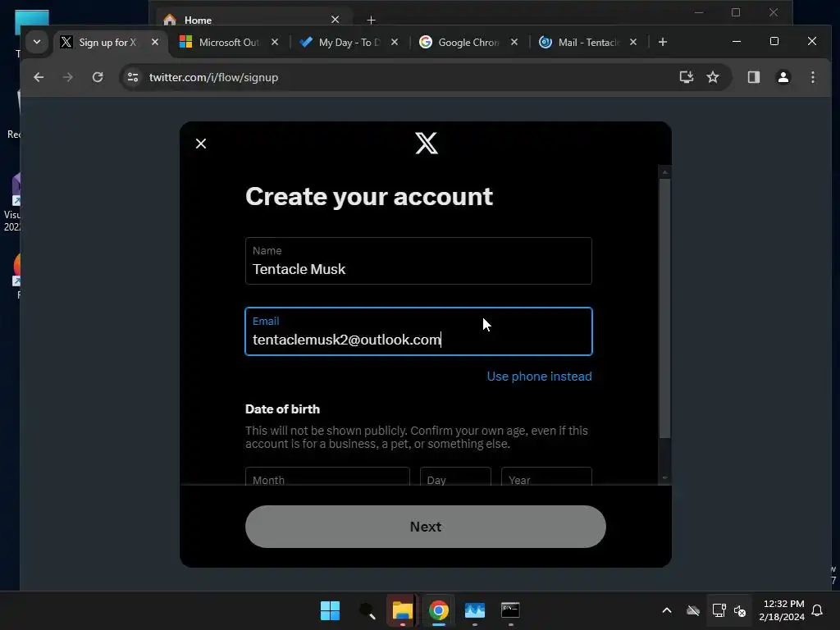
Task: Click the Date of birth heading
Action: point(282,409)
